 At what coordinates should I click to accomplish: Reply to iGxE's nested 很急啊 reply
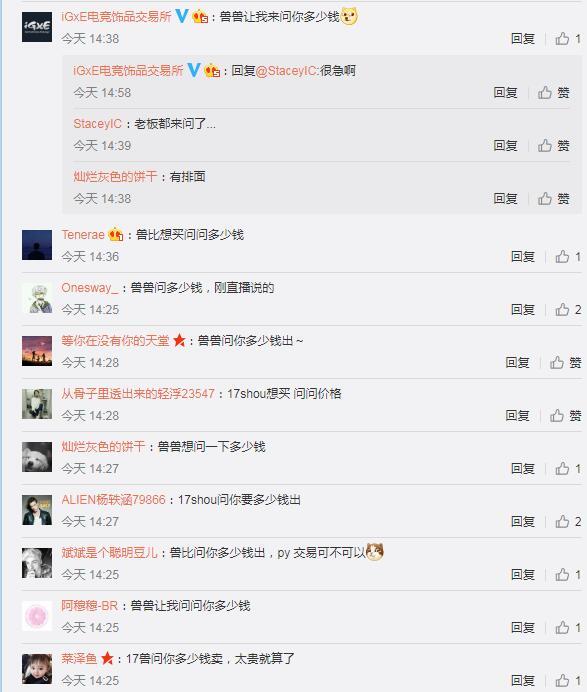click(505, 92)
